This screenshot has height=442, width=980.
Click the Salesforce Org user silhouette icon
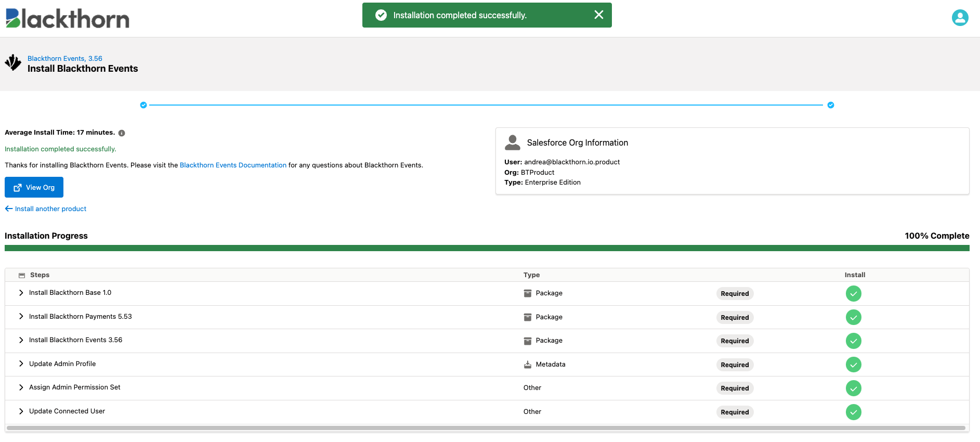pyautogui.click(x=513, y=142)
